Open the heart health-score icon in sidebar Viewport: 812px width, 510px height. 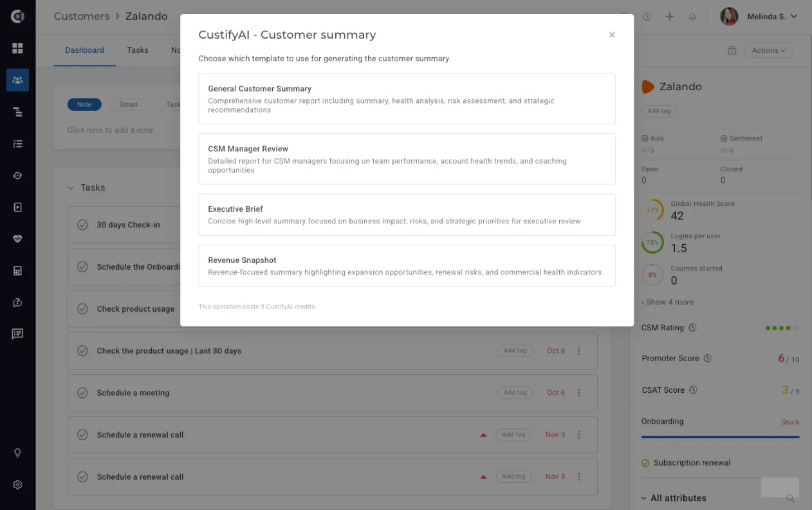click(17, 239)
